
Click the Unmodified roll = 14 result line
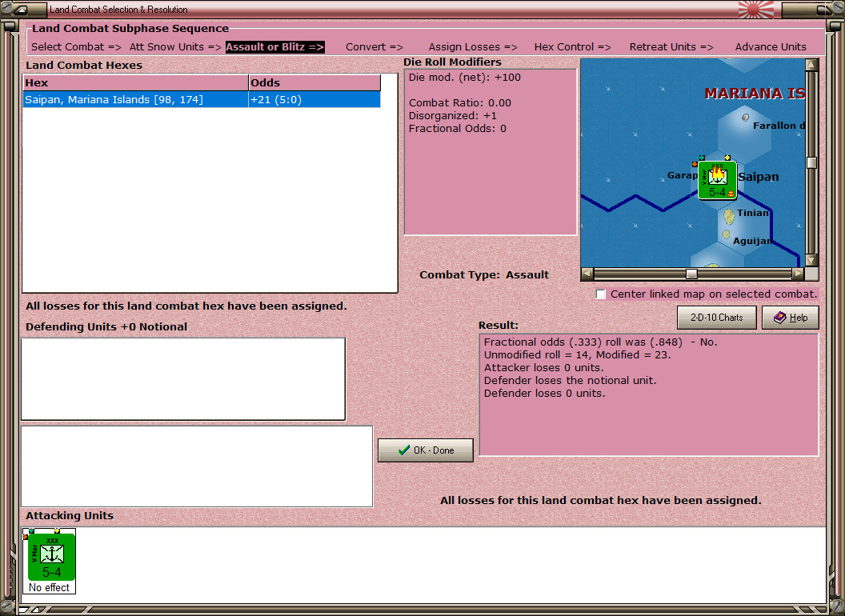(x=577, y=354)
